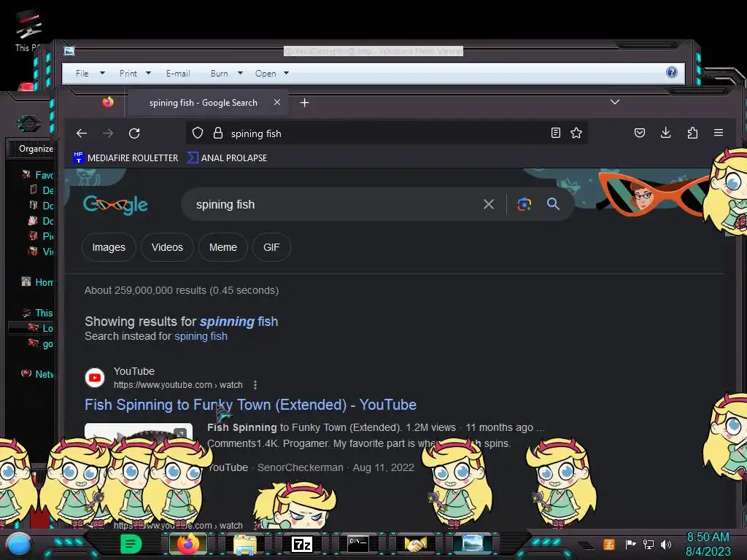Image resolution: width=747 pixels, height=560 pixels.
Task: Go forward in Firefox
Action: [108, 133]
